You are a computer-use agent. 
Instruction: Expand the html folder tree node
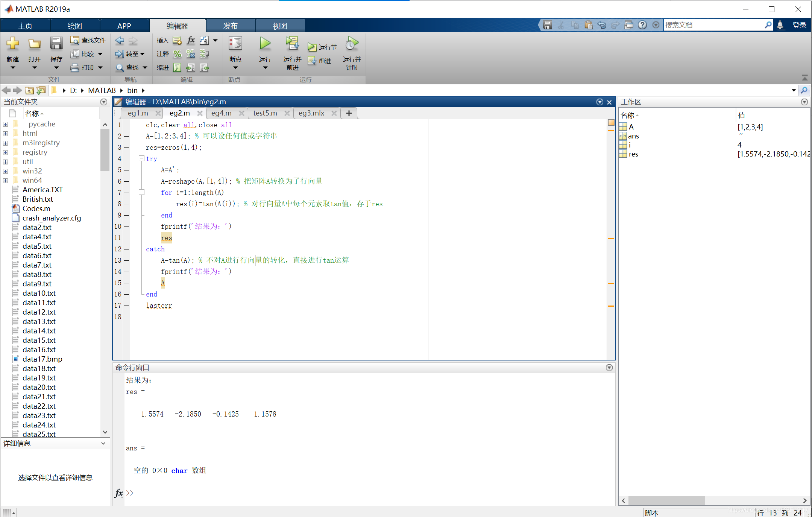pos(6,134)
